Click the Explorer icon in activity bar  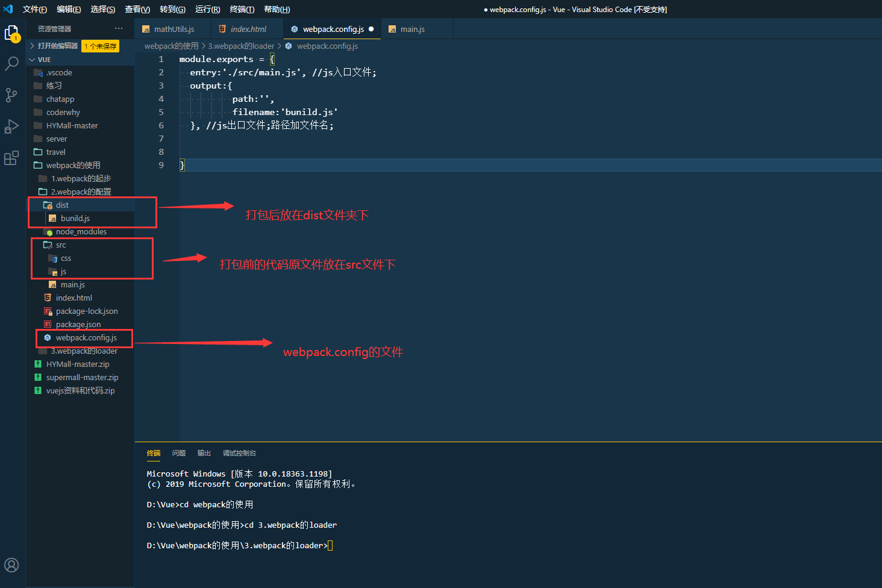(11, 31)
